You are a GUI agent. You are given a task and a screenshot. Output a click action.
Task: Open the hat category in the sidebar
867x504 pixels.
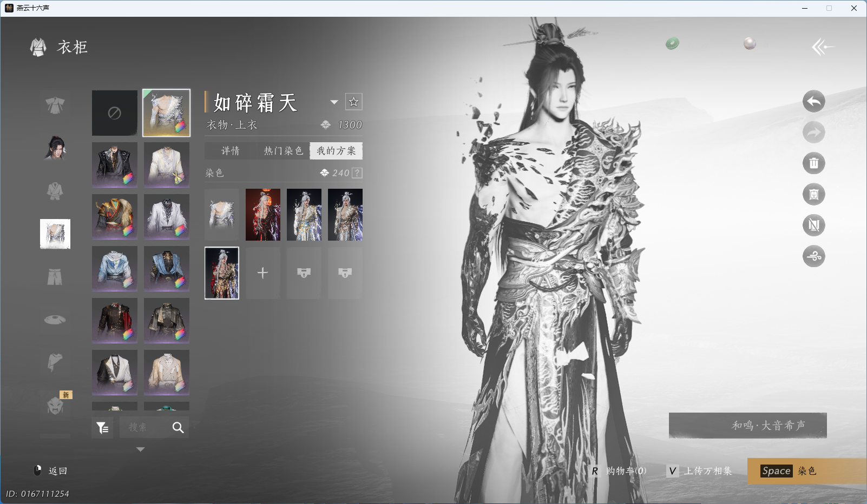coord(55,320)
